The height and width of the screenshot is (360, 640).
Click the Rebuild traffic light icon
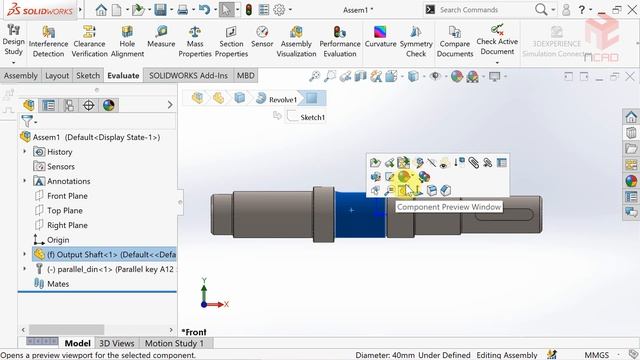pyautogui.click(x=249, y=9)
